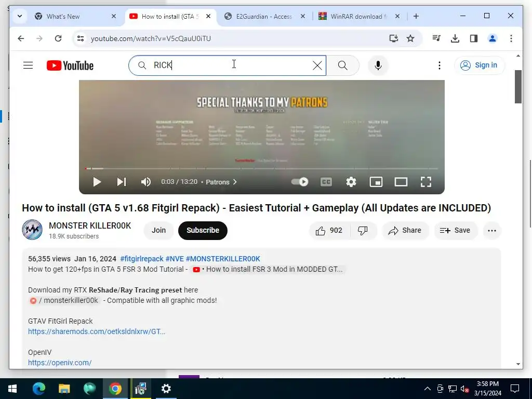Mute the video volume
Image resolution: width=532 pixels, height=399 pixels.
pyautogui.click(x=146, y=182)
